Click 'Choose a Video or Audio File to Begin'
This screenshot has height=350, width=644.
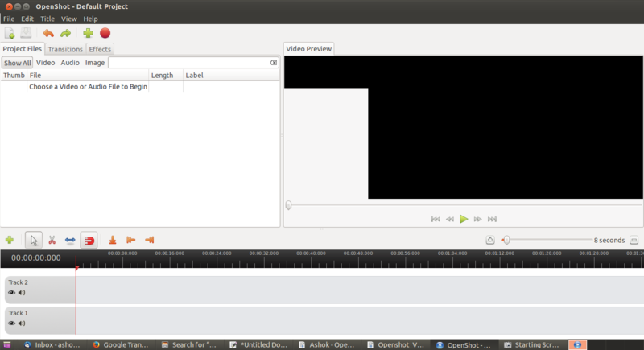click(88, 87)
